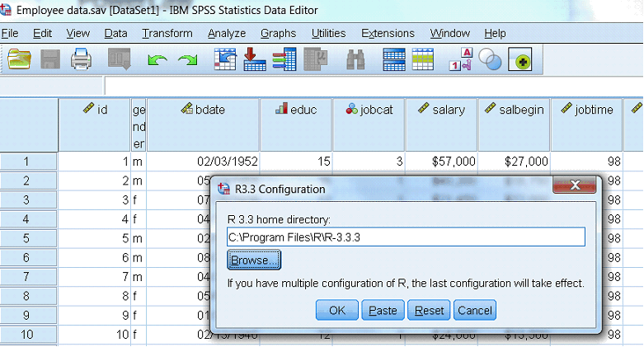Click the jobcat cell with 3

point(369,162)
